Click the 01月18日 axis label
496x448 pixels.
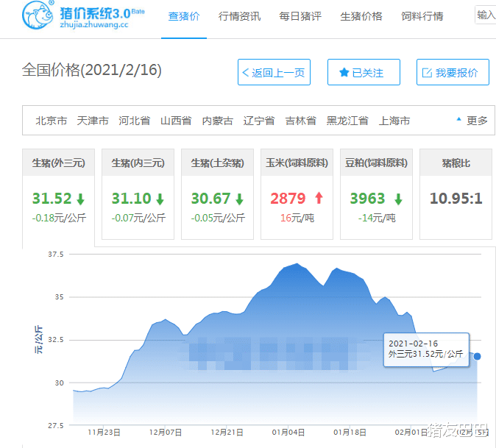tap(350, 433)
